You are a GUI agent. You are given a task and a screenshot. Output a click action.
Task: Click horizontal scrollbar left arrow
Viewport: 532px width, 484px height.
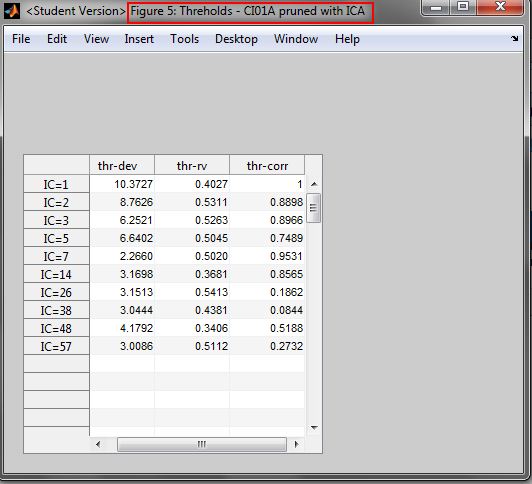(x=98, y=444)
